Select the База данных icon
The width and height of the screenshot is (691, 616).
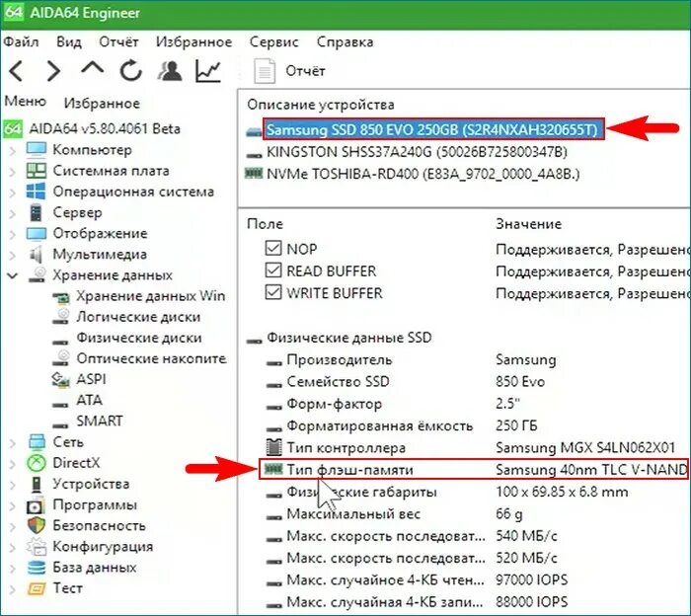37,568
